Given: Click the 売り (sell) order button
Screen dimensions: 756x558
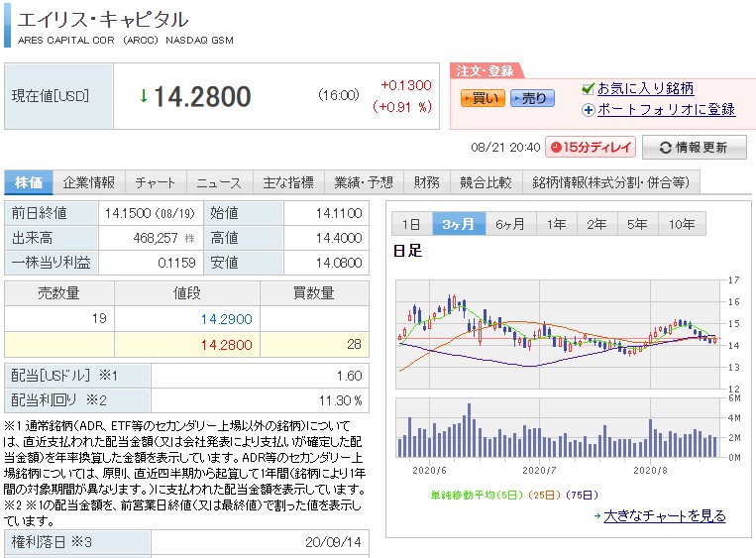Looking at the screenshot, I should (x=532, y=98).
